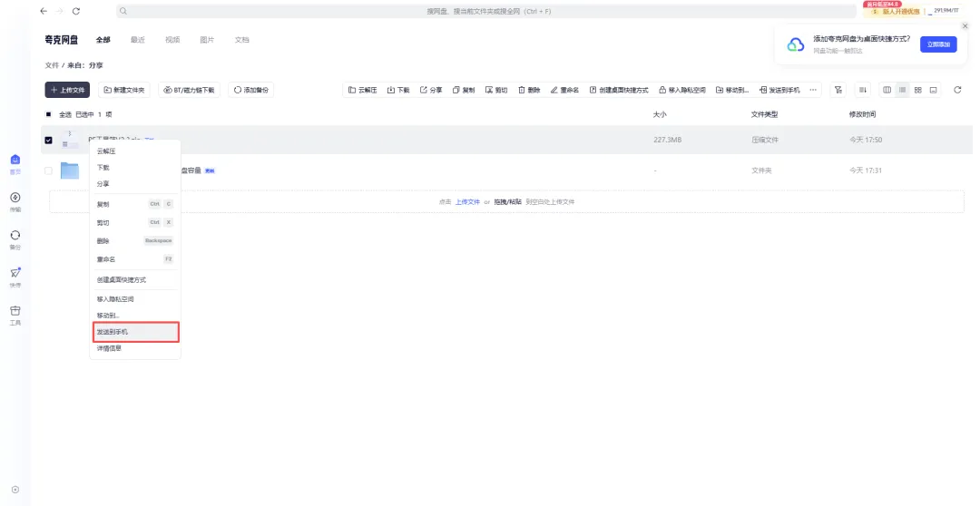The image size is (980, 506).
Task: Go back with the left arrow
Action: tap(44, 11)
